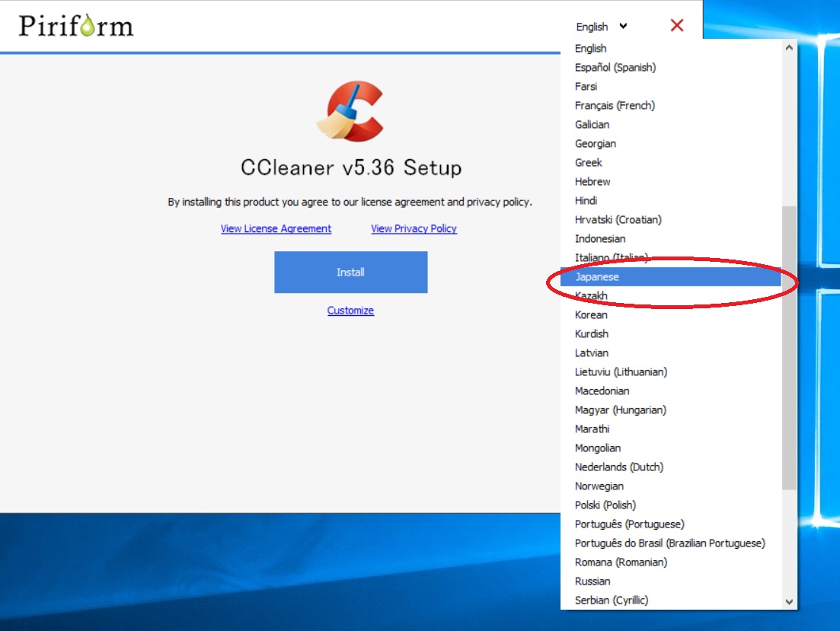840x631 pixels.
Task: Choose Français (French) language
Action: [671, 106]
